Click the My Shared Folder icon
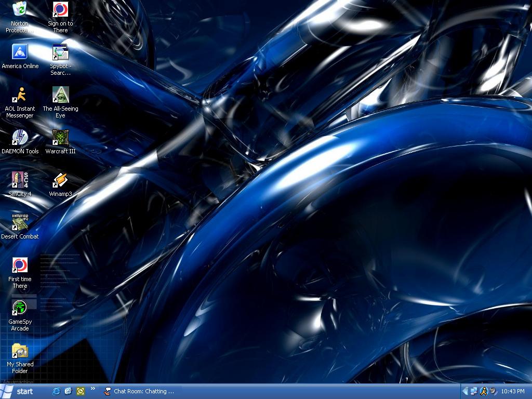 [20, 350]
